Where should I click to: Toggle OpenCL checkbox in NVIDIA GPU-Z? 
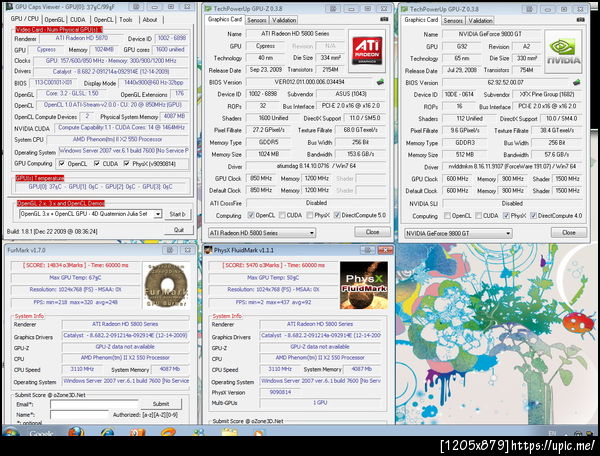click(447, 216)
